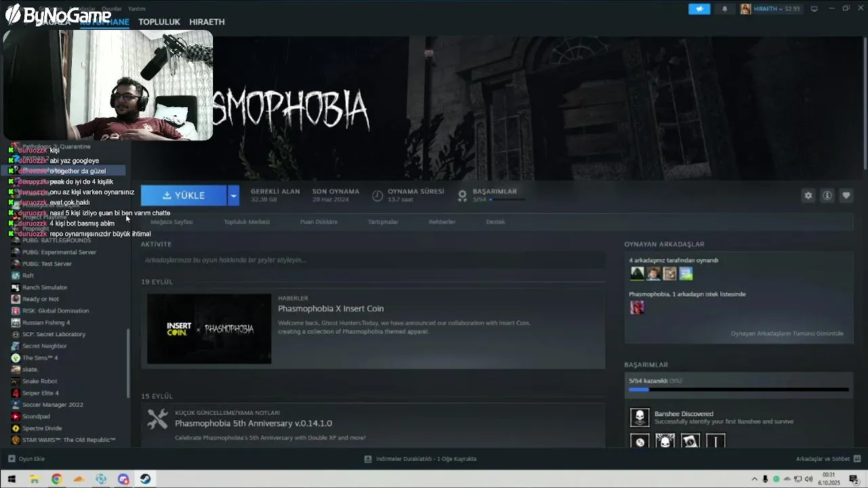Click the activity comment input field
Viewport: 868px width, 488px height.
point(373,260)
